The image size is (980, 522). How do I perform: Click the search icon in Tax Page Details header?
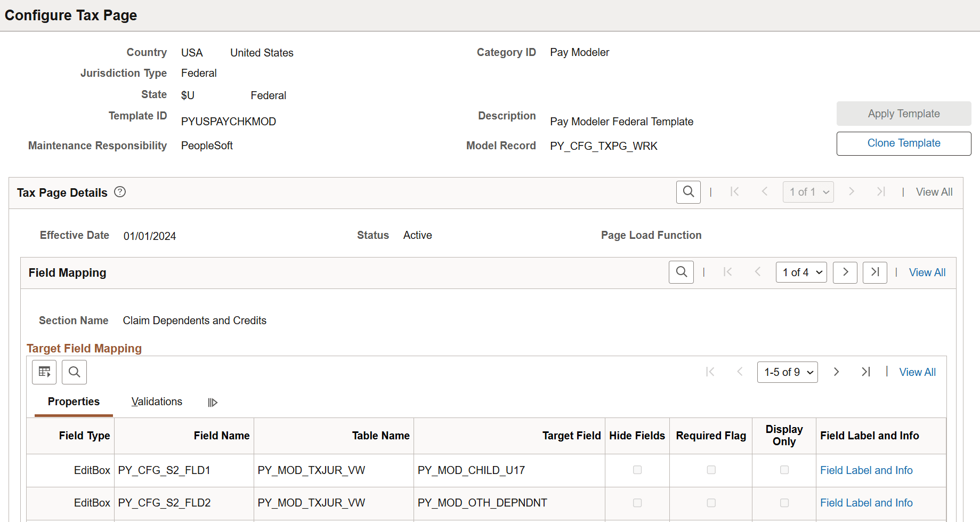(688, 191)
